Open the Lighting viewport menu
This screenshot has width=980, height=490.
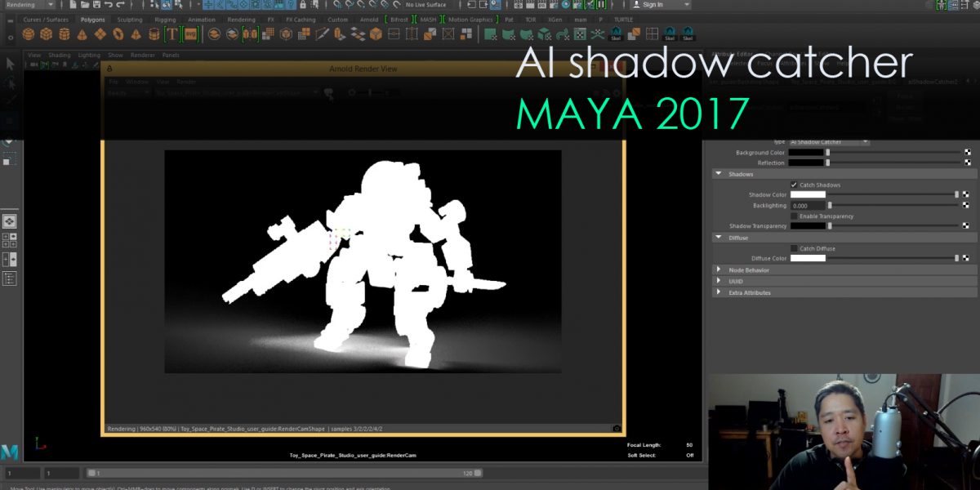tap(89, 56)
